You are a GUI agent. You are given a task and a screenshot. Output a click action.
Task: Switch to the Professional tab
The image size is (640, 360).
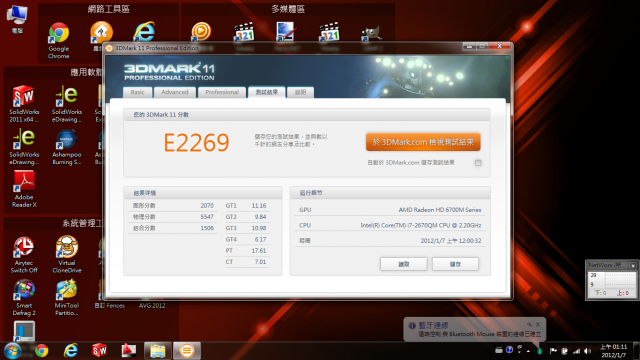(222, 92)
